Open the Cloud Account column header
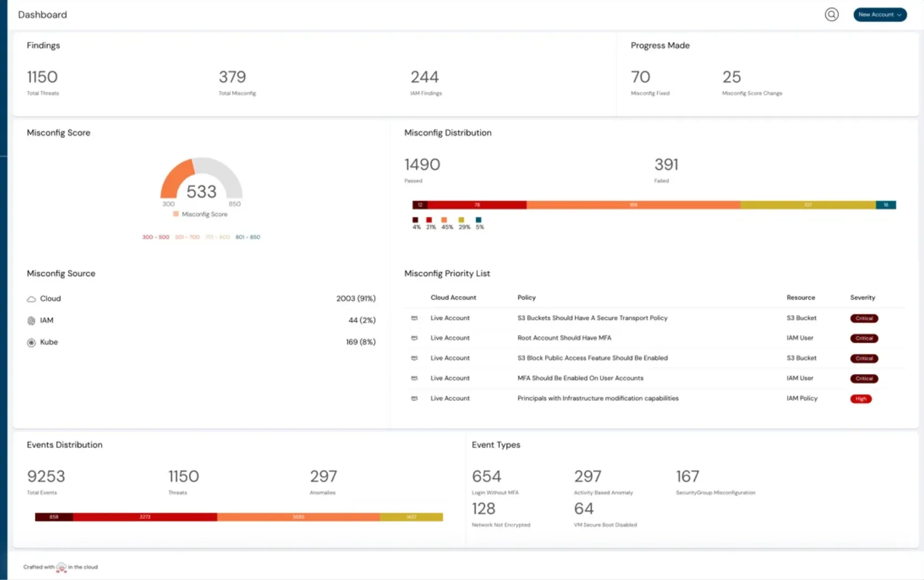 coord(453,297)
